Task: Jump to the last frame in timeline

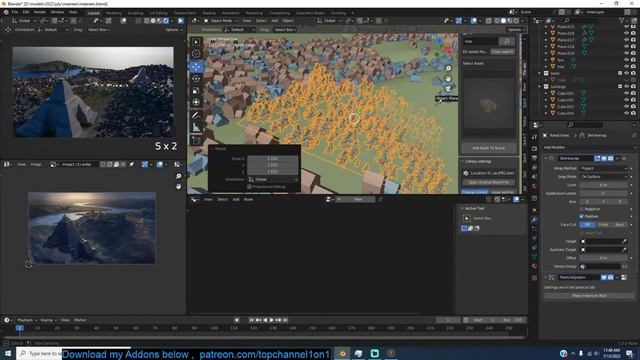Action: pyautogui.click(x=285, y=320)
